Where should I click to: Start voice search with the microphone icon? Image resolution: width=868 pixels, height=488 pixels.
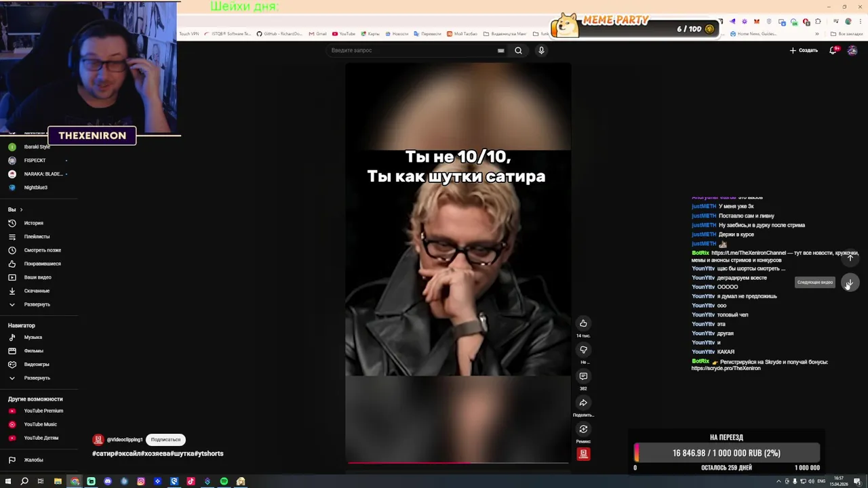pyautogui.click(x=541, y=50)
